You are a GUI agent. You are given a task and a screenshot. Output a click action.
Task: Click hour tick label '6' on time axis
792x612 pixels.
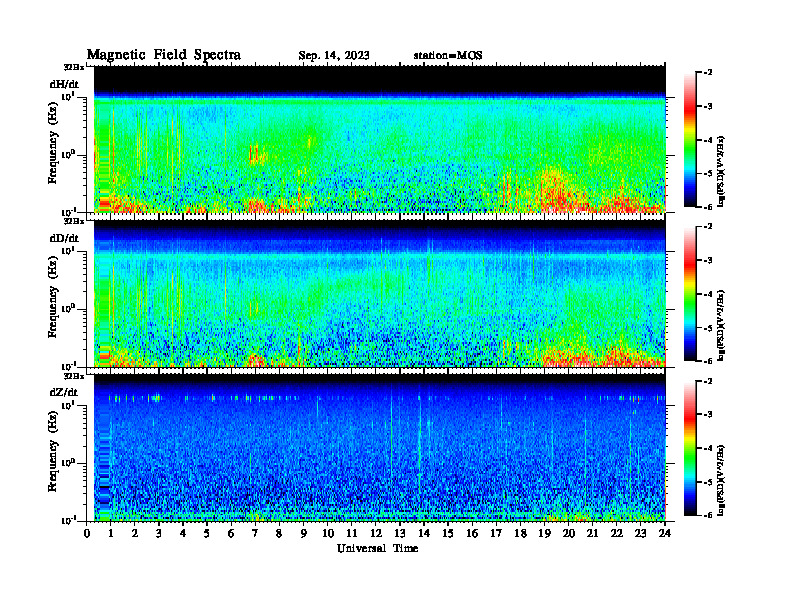tap(231, 533)
